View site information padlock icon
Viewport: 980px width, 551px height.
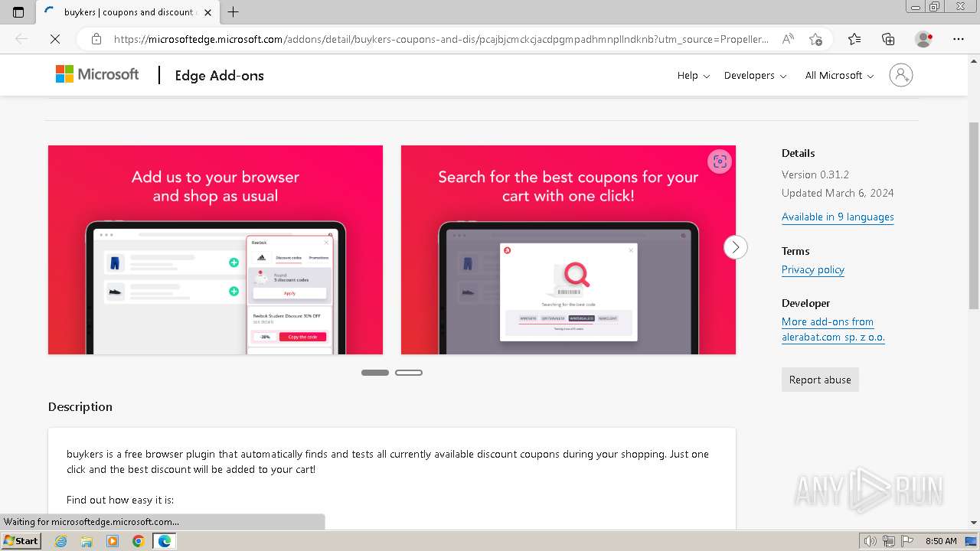coord(96,39)
